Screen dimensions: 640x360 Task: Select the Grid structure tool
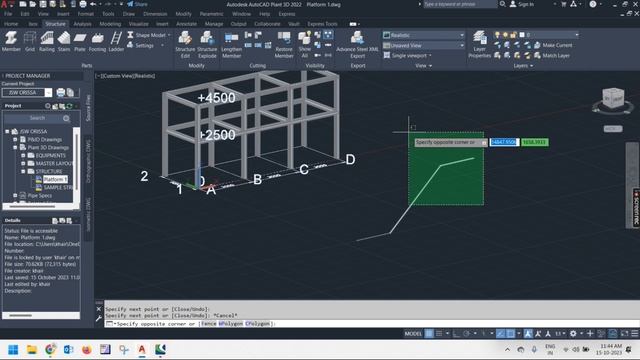click(x=30, y=42)
